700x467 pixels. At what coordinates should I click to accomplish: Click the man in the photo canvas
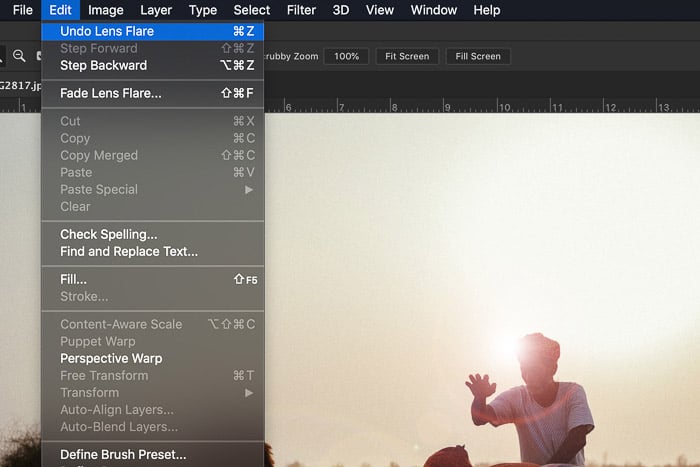pyautogui.click(x=531, y=400)
